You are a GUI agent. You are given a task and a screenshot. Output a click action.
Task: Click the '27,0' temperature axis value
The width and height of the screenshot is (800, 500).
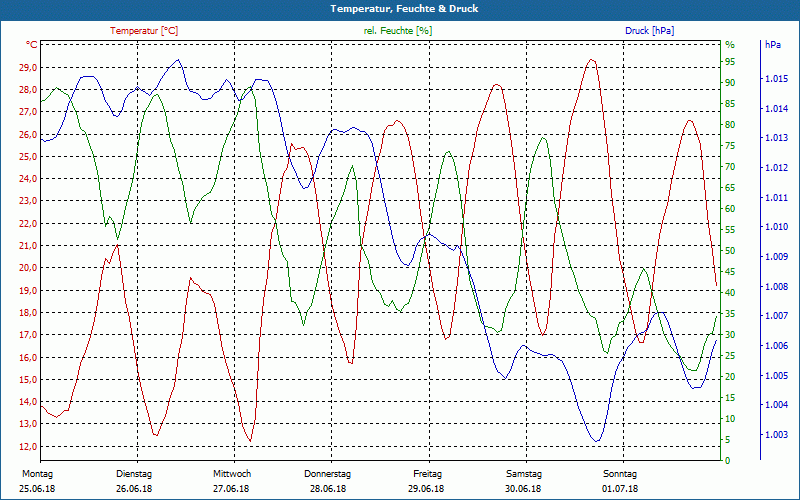click(x=29, y=112)
